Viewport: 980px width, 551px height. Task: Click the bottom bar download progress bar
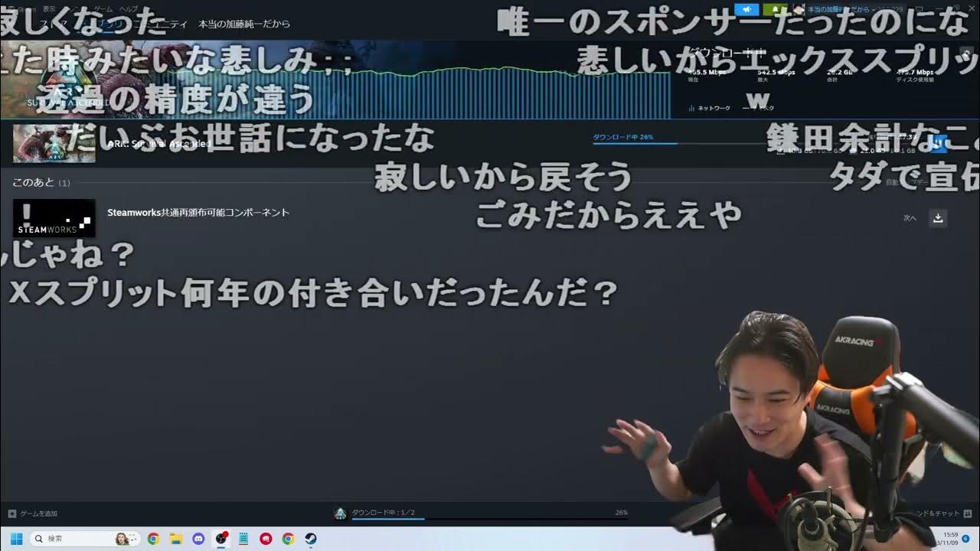[490, 519]
